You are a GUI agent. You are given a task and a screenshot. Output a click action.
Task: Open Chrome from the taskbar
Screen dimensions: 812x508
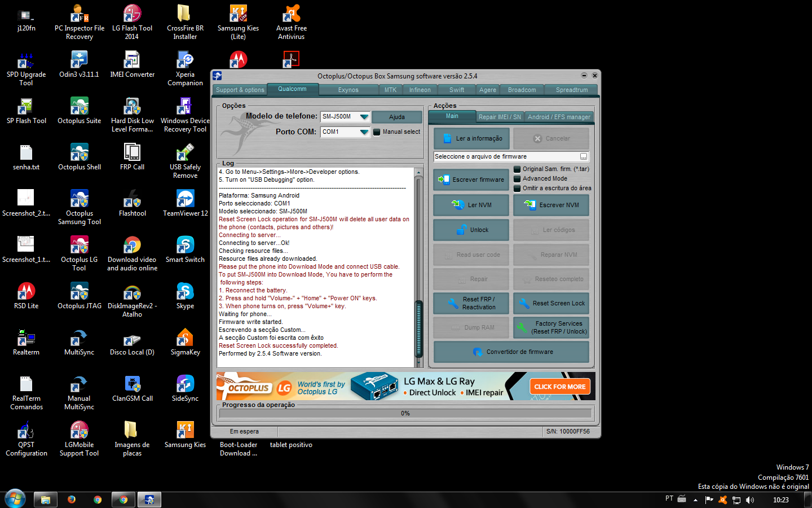(98, 500)
